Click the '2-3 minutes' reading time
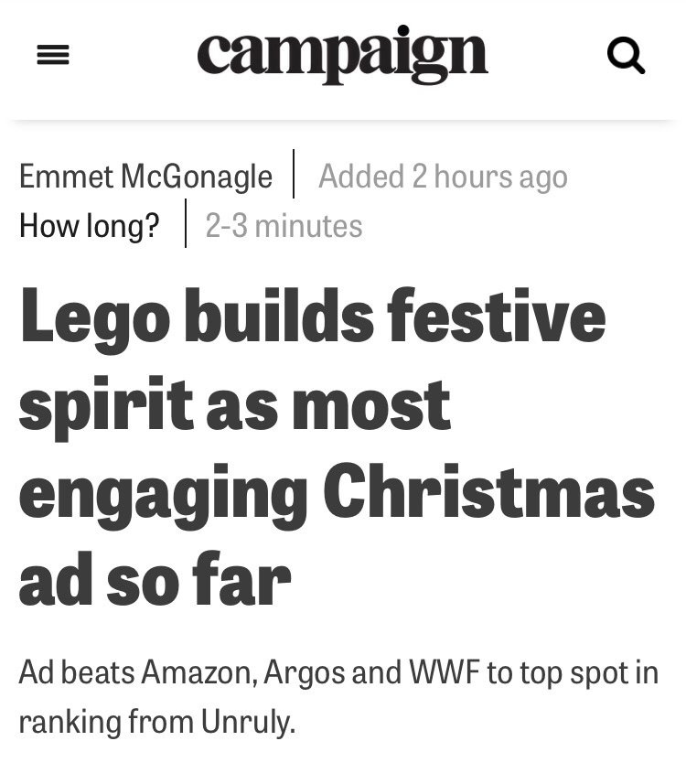 [x=284, y=225]
